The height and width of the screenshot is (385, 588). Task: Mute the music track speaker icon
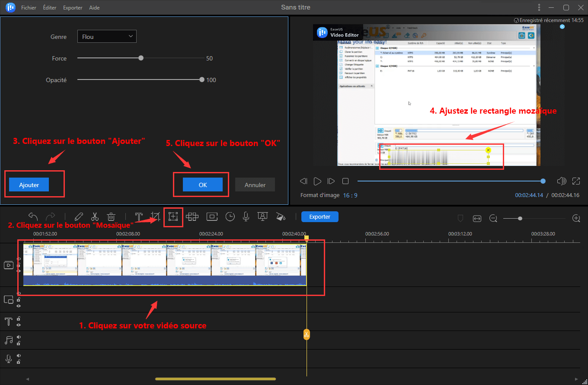(19, 337)
